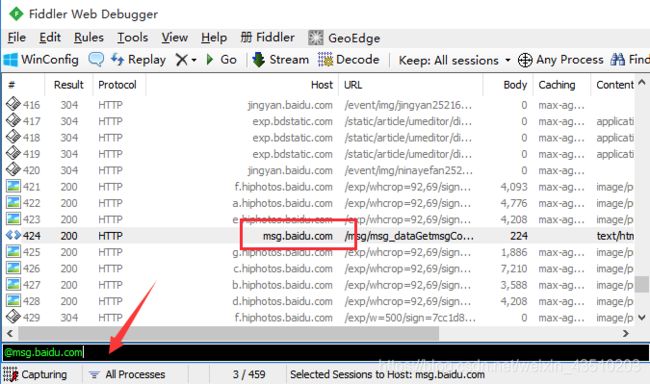650x384 pixels.
Task: Click URL /exp/w=500/sign=7cc1d8 in session 429
Action: click(410, 318)
